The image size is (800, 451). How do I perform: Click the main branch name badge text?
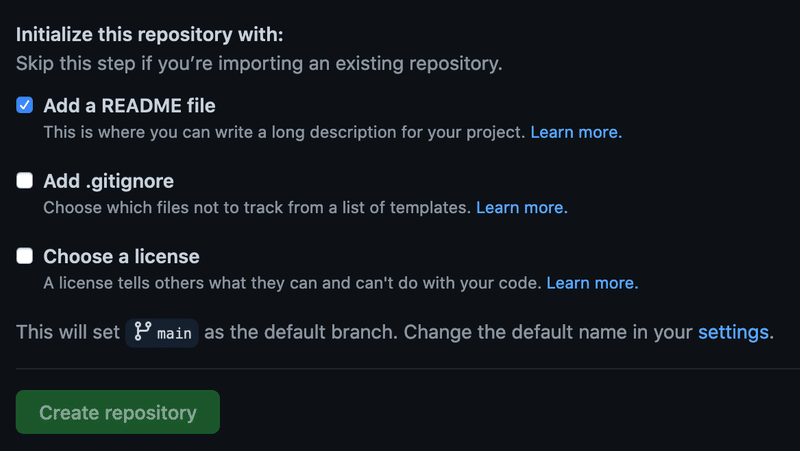[174, 333]
